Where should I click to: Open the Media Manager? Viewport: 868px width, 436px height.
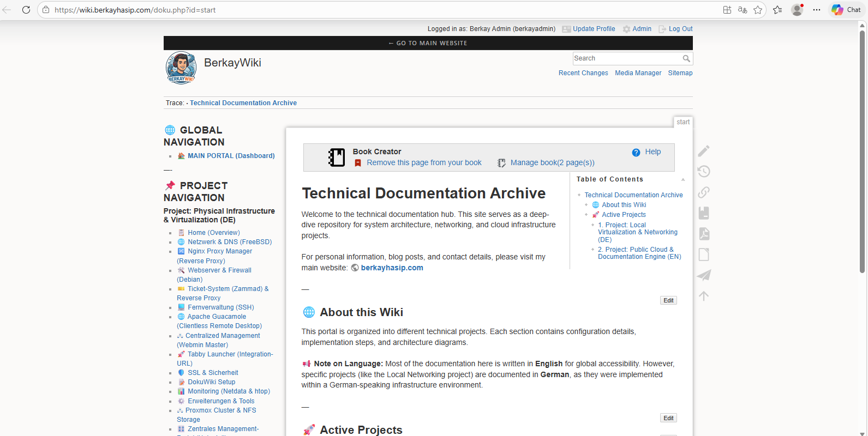point(638,73)
